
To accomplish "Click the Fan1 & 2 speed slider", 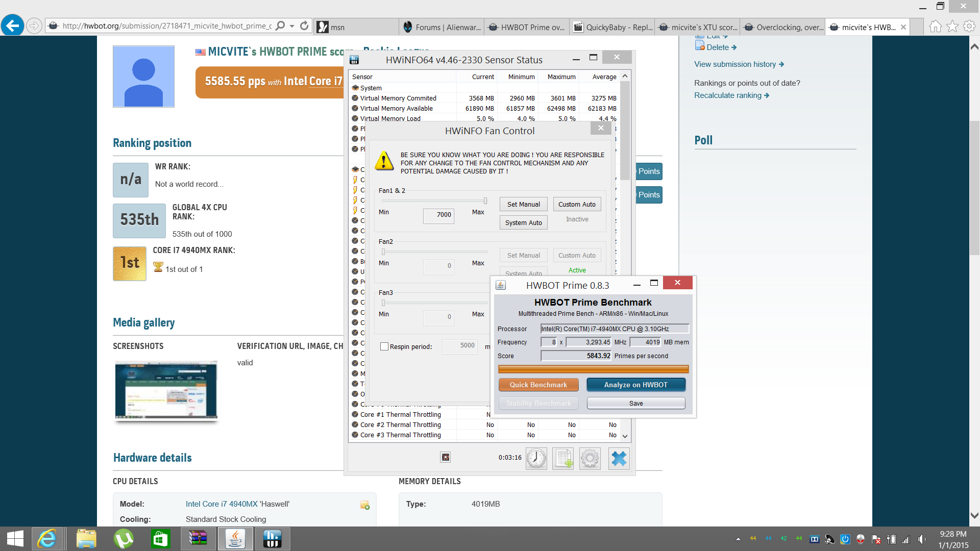I will point(434,201).
